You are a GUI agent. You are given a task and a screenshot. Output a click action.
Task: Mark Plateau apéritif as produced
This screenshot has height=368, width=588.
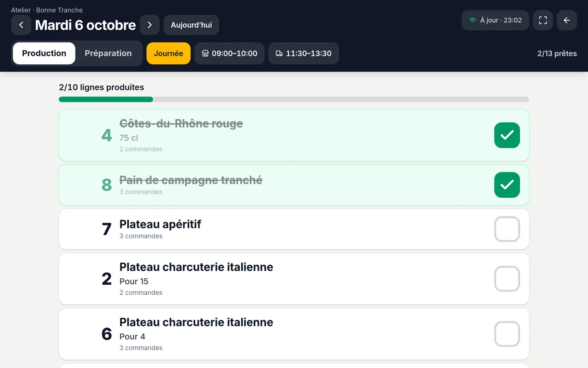507,229
